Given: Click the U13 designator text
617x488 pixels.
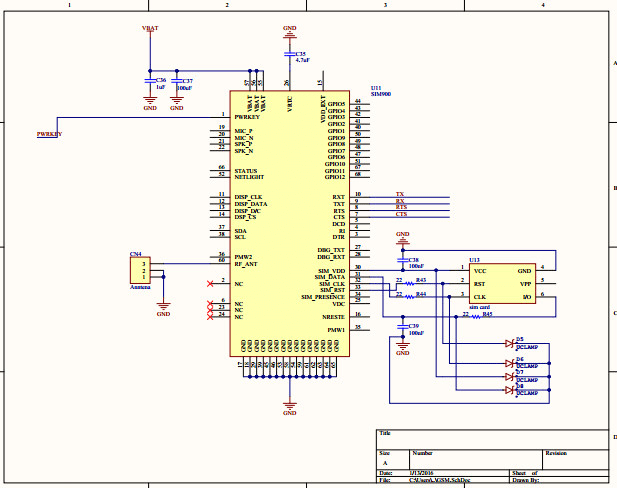Looking at the screenshot, I should pyautogui.click(x=474, y=260).
